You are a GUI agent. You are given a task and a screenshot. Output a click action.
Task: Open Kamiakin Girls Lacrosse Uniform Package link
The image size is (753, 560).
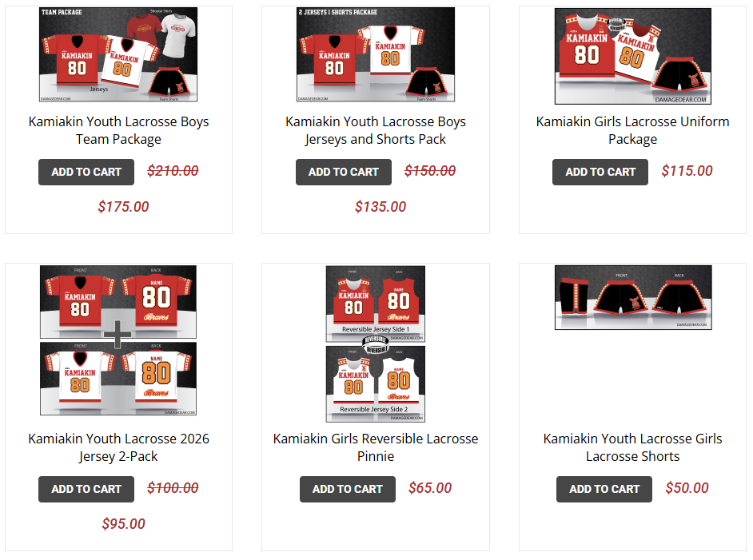coord(632,130)
